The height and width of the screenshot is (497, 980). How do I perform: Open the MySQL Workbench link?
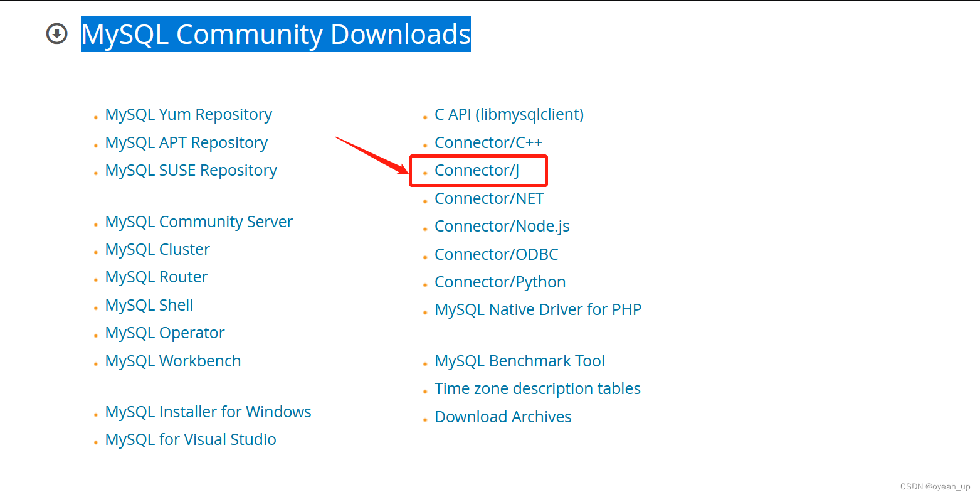coord(173,361)
